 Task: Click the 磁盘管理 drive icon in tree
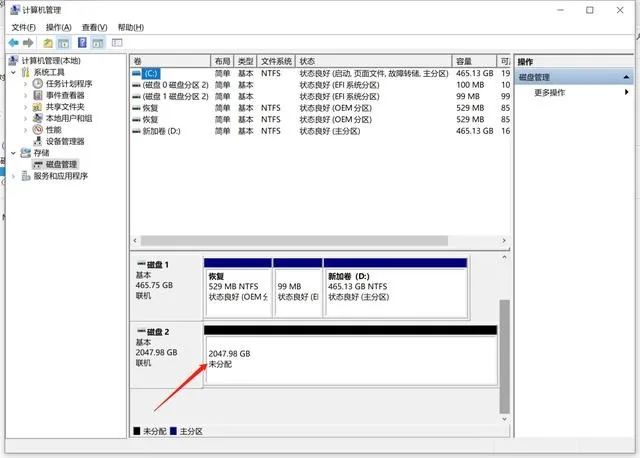38,165
